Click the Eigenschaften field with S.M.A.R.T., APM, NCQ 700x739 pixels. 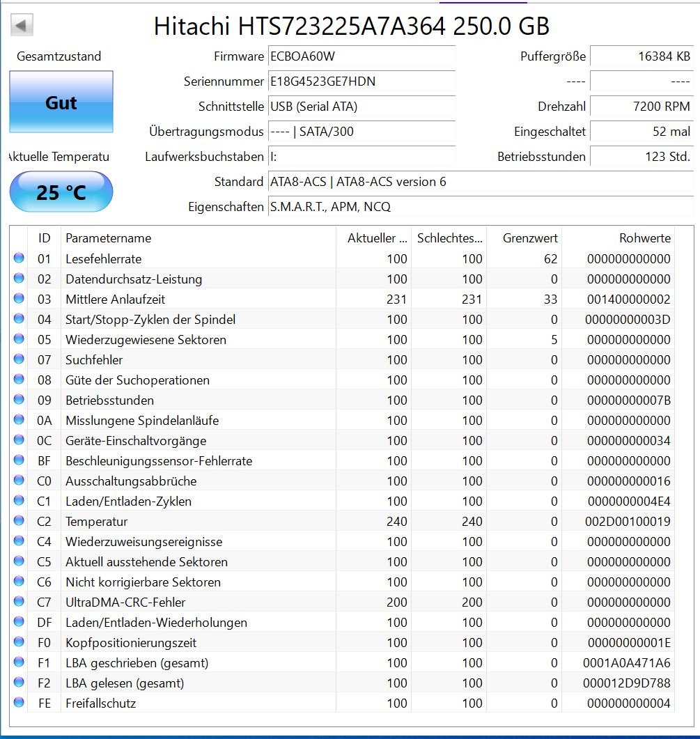(x=481, y=207)
